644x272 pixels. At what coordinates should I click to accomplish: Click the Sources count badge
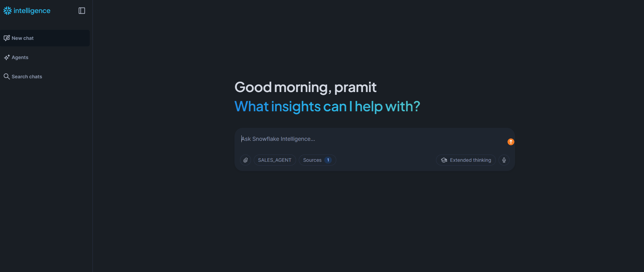[x=328, y=160]
